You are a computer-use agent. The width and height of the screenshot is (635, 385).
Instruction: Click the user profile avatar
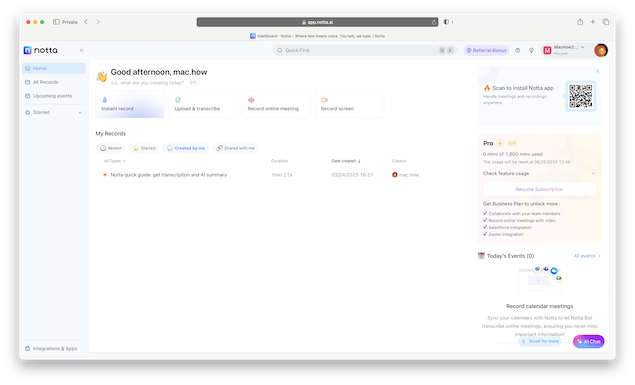pos(601,50)
